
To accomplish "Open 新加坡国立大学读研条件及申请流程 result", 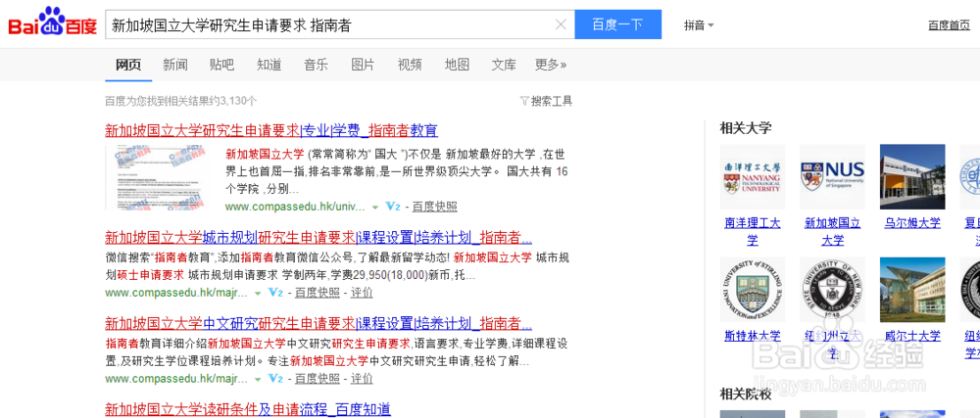I will pyautogui.click(x=248, y=409).
